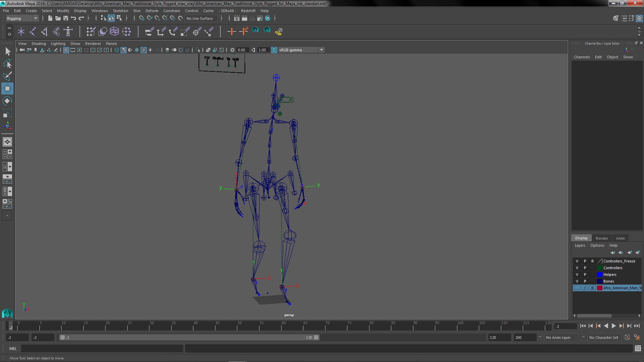The height and width of the screenshot is (362, 644).
Task: Toggle visibility of the Bones layer
Action: [577, 281]
